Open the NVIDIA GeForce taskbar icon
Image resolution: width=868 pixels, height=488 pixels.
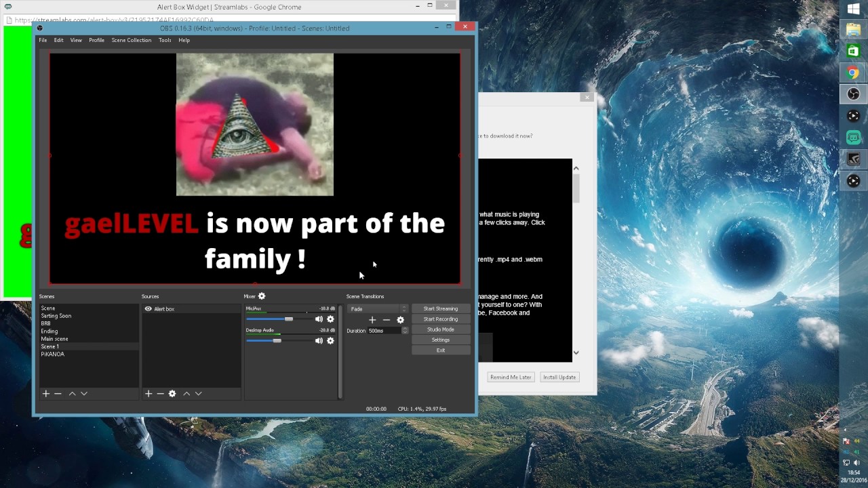[854, 159]
